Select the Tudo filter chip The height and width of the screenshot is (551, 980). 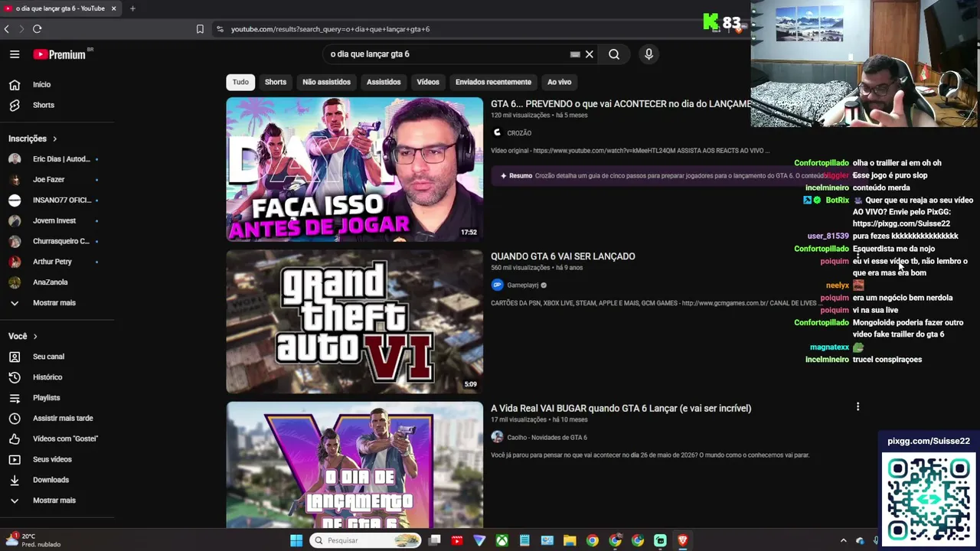click(x=240, y=82)
